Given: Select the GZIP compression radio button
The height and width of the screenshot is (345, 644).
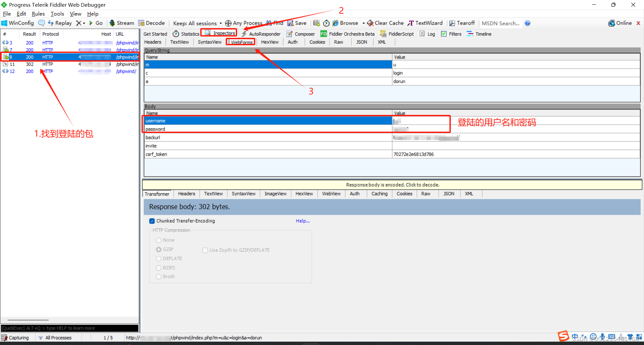Looking at the screenshot, I should coord(159,250).
